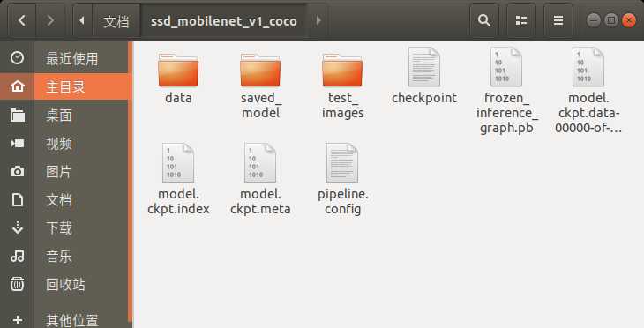Open 图片 in the sidebar

pos(59,172)
